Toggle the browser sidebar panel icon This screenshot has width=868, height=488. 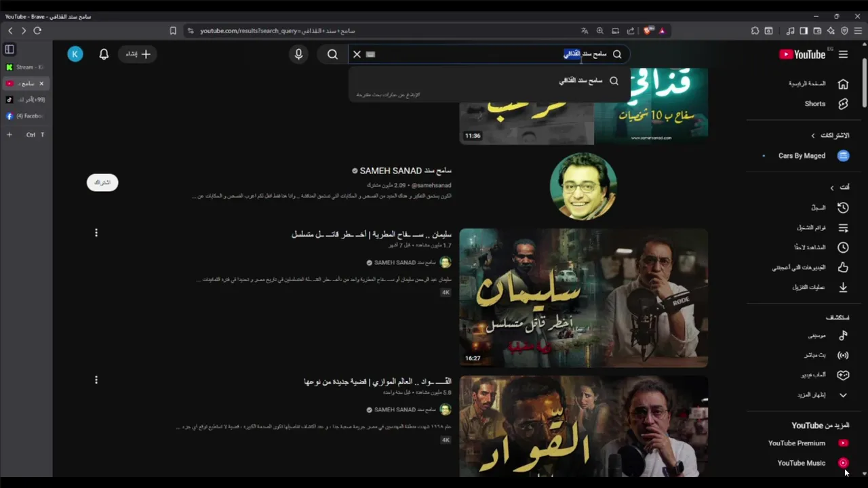pyautogui.click(x=804, y=30)
